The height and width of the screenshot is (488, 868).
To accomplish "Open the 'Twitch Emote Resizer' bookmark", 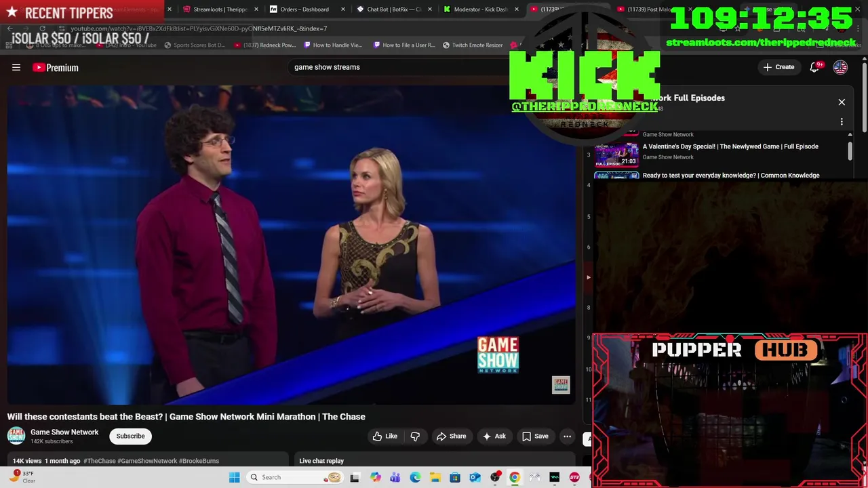I will pyautogui.click(x=473, y=45).
